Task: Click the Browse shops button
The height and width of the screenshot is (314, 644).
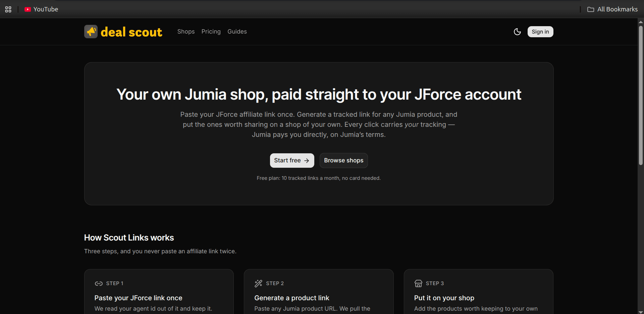Action: coord(344,160)
